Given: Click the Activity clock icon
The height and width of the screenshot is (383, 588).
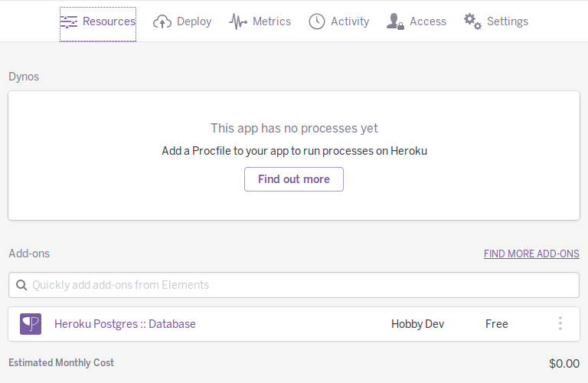Looking at the screenshot, I should (317, 21).
